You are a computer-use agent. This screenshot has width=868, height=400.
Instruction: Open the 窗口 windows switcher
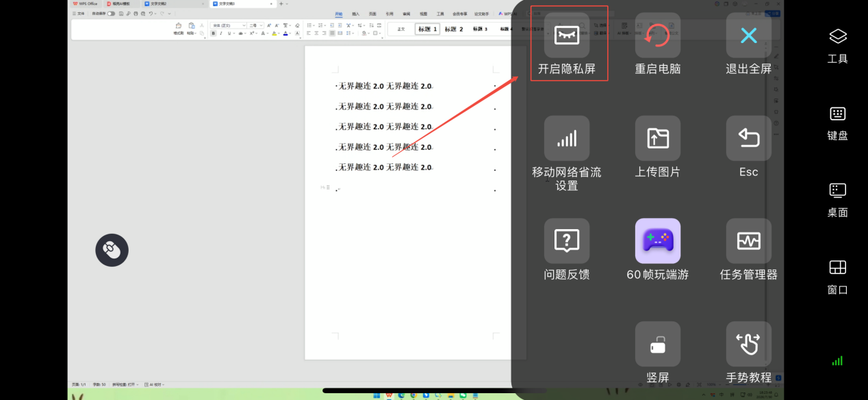coord(838,276)
